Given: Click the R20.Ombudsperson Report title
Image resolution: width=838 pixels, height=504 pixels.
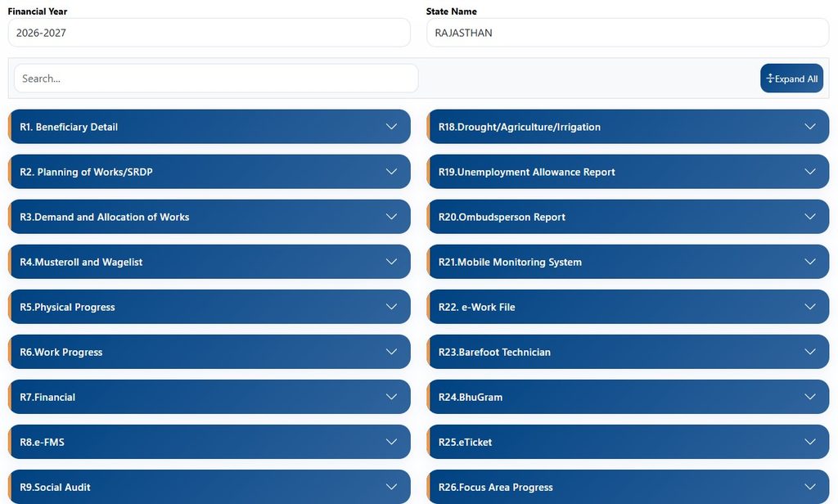Looking at the screenshot, I should (502, 217).
